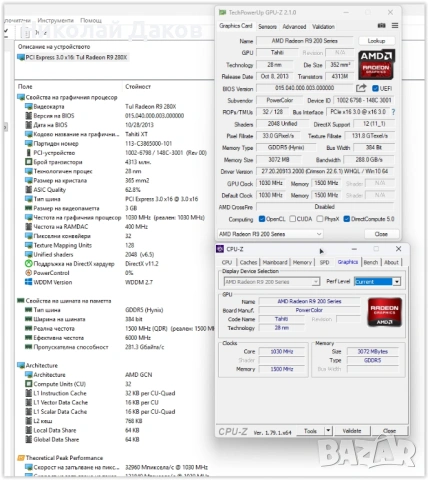
Task: Click the PowerControl row icon
Action: click(29, 273)
